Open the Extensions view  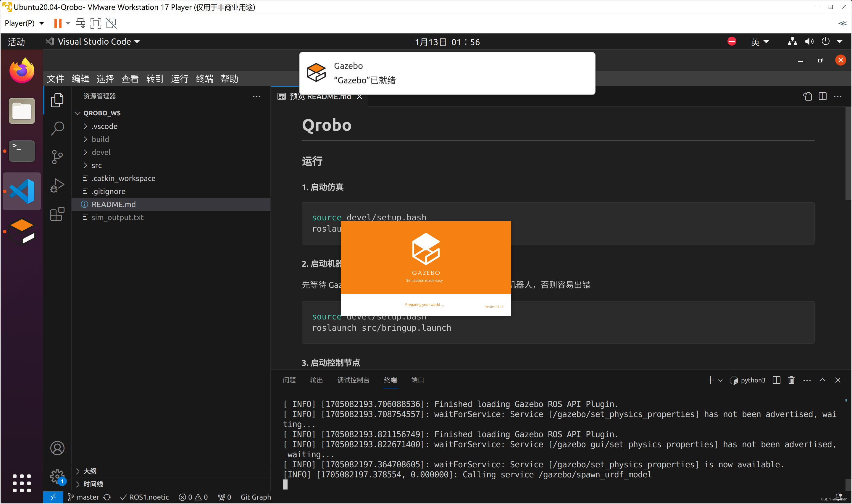click(57, 214)
